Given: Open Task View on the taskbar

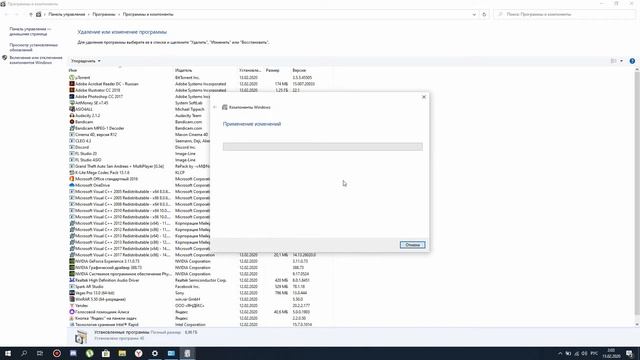Looking at the screenshot, I should pyautogui.click(x=40, y=353).
